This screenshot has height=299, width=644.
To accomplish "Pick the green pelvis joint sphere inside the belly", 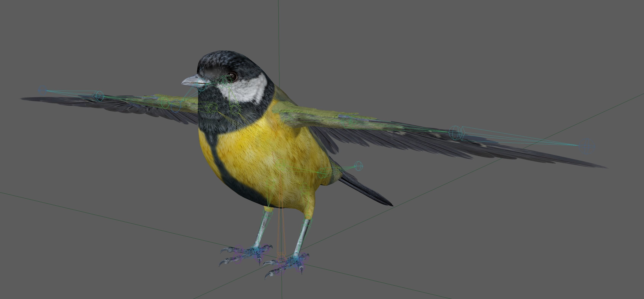I will pos(281,164).
